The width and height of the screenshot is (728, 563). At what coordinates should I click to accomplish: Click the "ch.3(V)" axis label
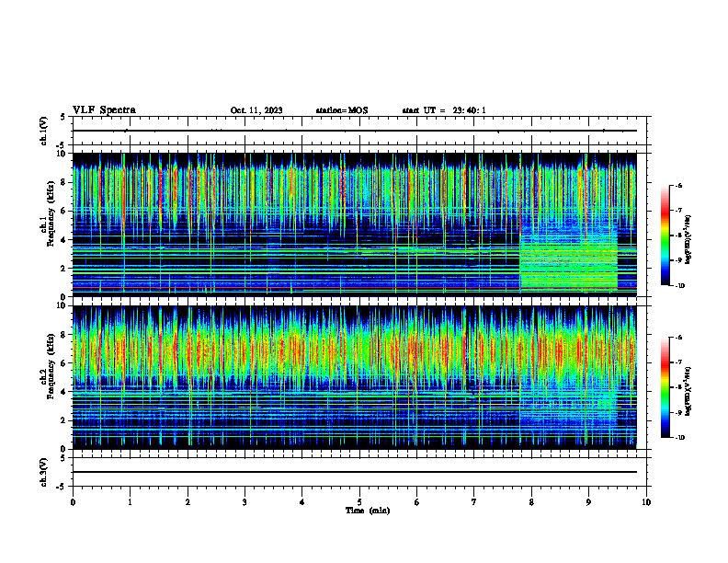pos(43,472)
